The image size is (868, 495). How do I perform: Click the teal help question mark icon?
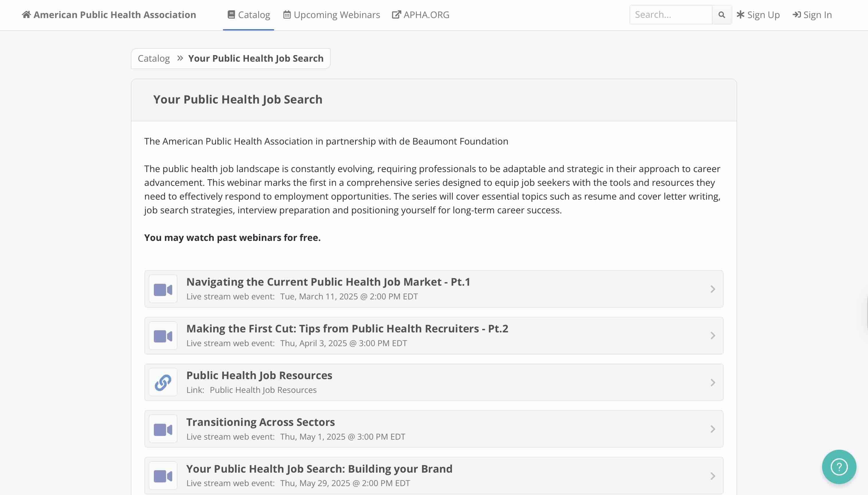click(x=839, y=466)
